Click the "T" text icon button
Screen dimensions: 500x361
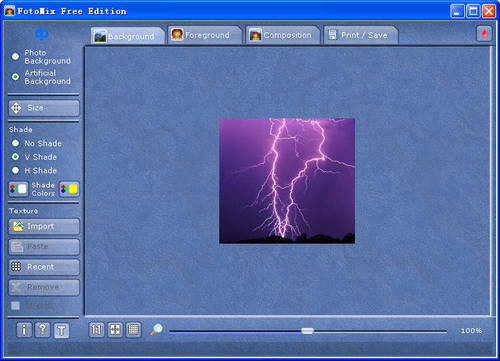pyautogui.click(x=61, y=330)
